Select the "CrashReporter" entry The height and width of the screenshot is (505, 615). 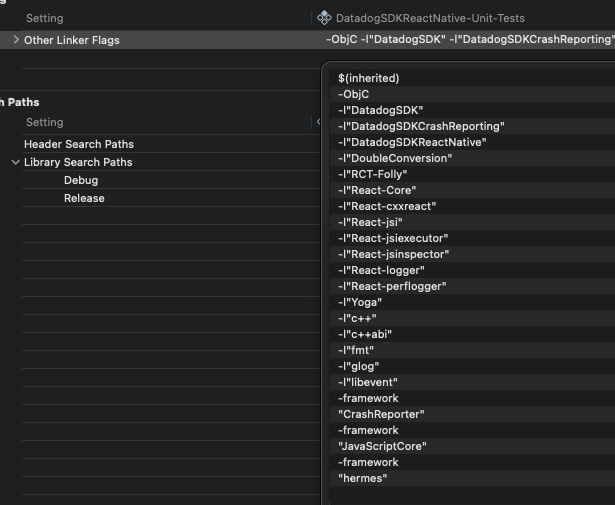coord(472,414)
